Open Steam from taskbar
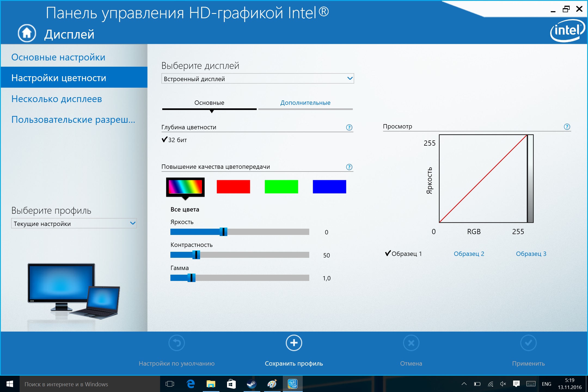The height and width of the screenshot is (392, 588). point(252,384)
